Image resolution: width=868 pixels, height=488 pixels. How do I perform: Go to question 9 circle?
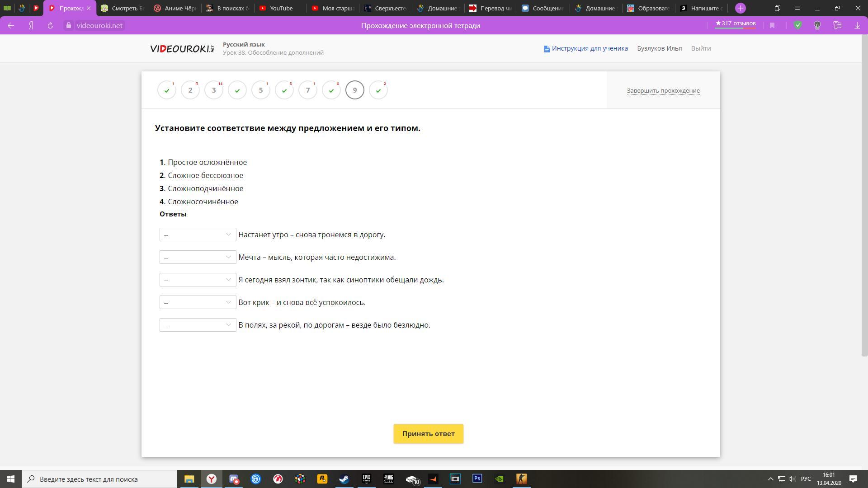(x=355, y=90)
